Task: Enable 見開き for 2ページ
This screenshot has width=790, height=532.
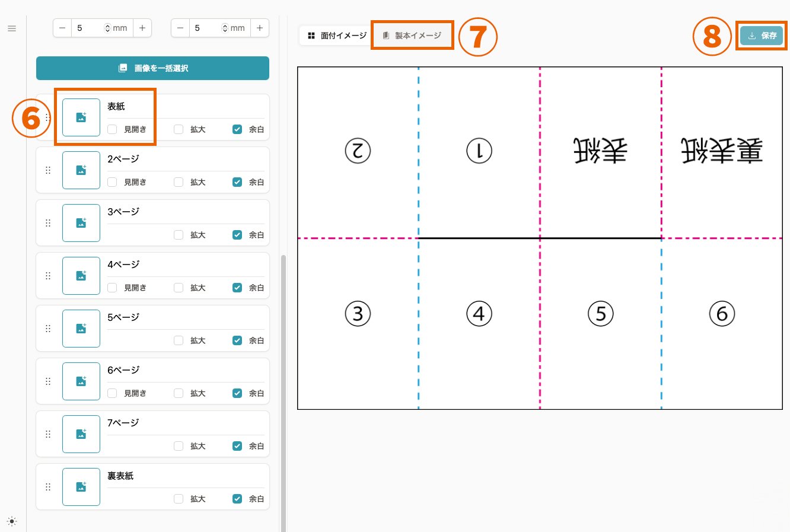Action: (x=112, y=182)
